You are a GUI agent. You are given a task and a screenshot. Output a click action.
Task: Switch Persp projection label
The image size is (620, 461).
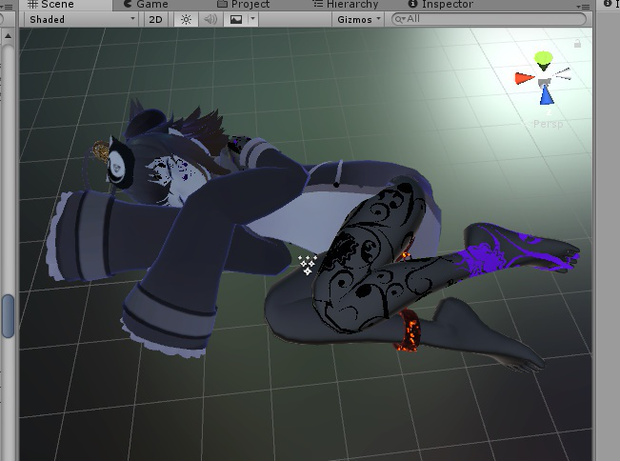(548, 124)
